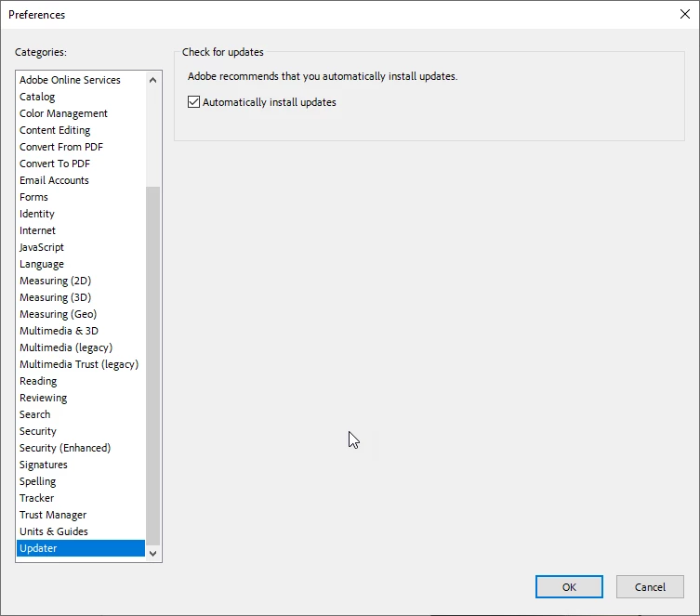Select Measuring (2D) category
This screenshot has width=700, height=616.
(x=81, y=281)
